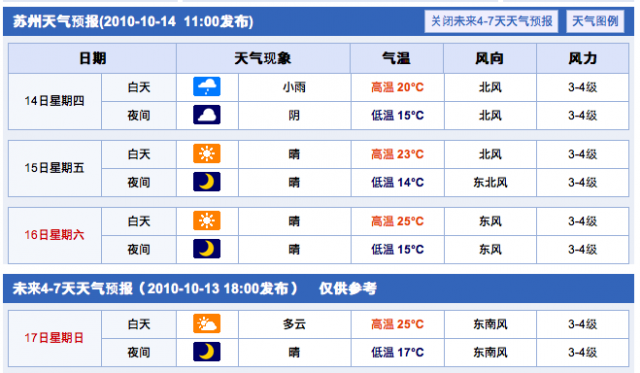Click the 风向 column header

point(490,58)
